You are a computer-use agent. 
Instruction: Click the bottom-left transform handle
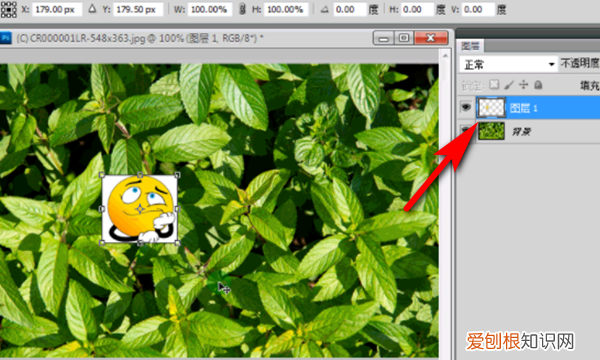click(102, 243)
